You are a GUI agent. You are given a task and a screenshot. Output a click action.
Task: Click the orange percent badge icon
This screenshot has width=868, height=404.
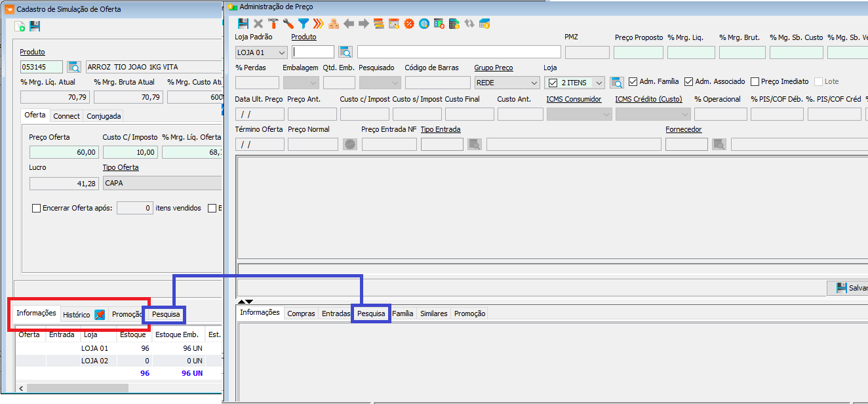point(409,24)
